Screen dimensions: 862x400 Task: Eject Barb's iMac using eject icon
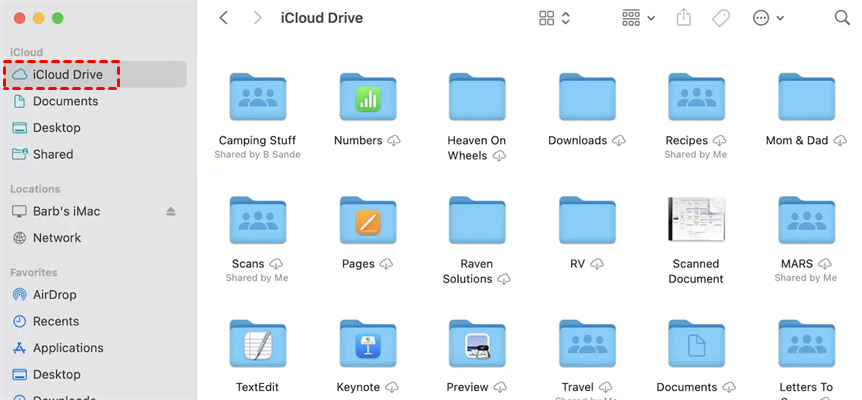[x=171, y=212]
